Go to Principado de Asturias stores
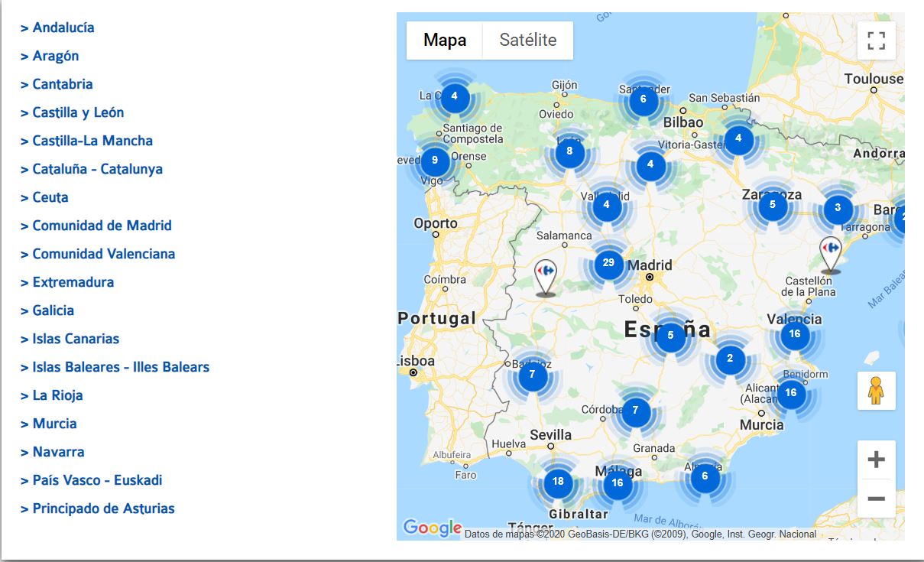This screenshot has height=562, width=924. 103,508
